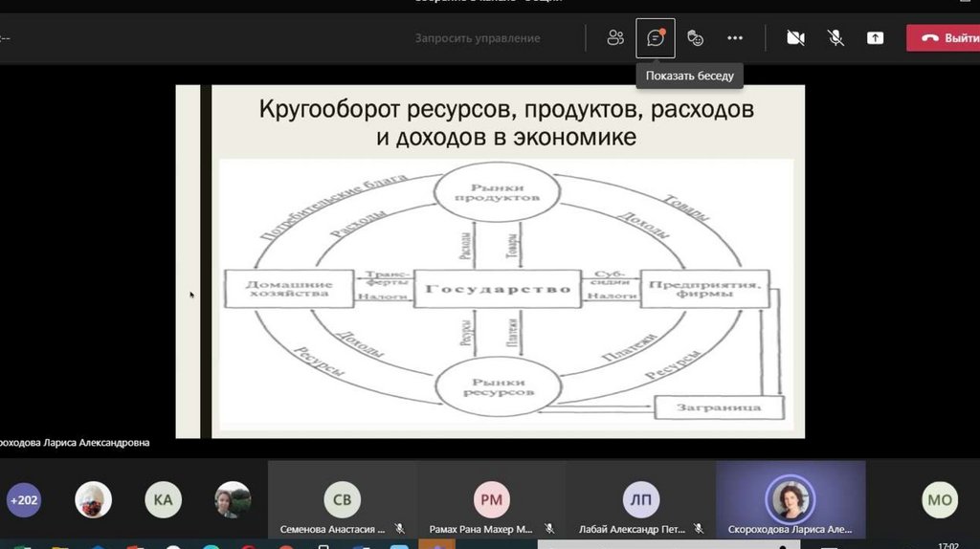Click the participant avatar with red flowers photo
980x549 pixels.
(x=93, y=499)
